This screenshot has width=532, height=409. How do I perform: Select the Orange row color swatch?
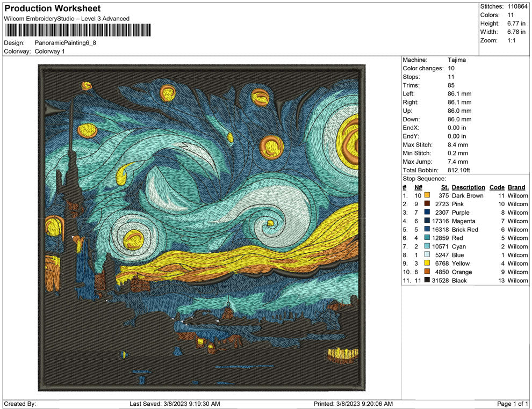[427, 272]
